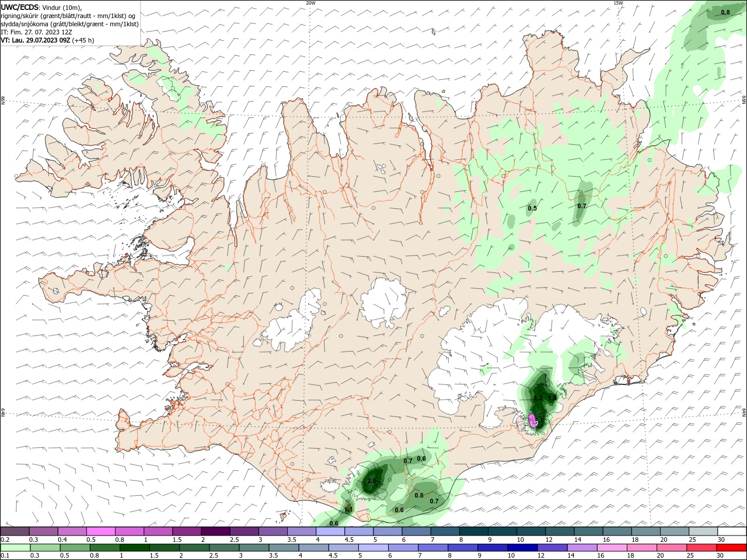Click the 'UWC/ECDS' title text

click(x=20, y=7)
